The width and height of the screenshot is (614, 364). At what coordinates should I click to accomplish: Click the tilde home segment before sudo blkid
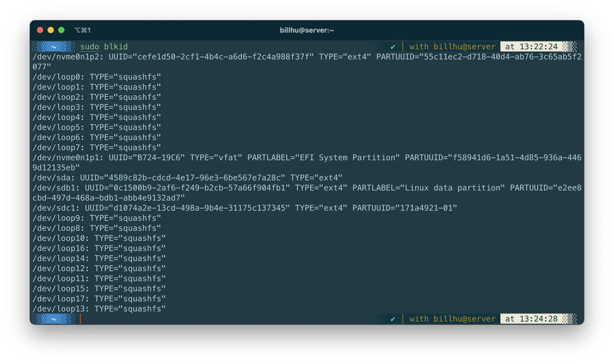pos(54,47)
